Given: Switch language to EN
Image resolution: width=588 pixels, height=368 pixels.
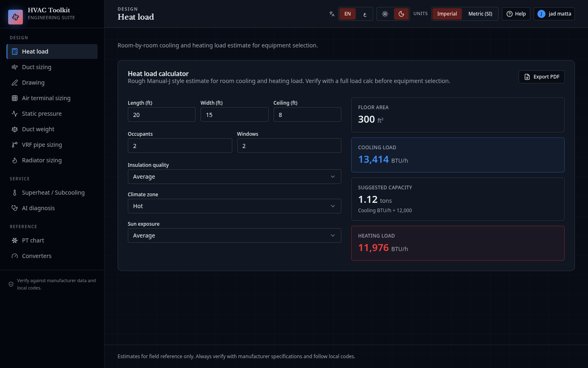Looking at the screenshot, I should pos(347,14).
